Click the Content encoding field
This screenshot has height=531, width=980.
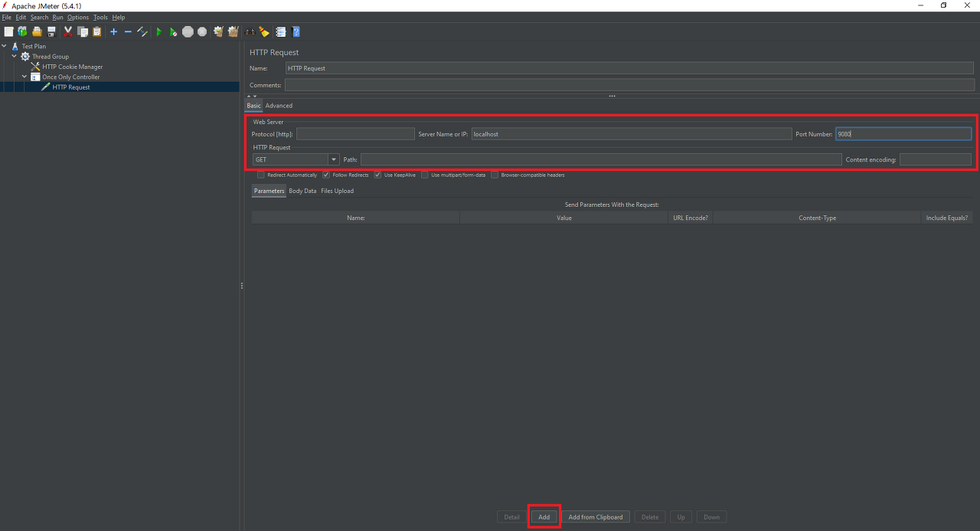936,159
